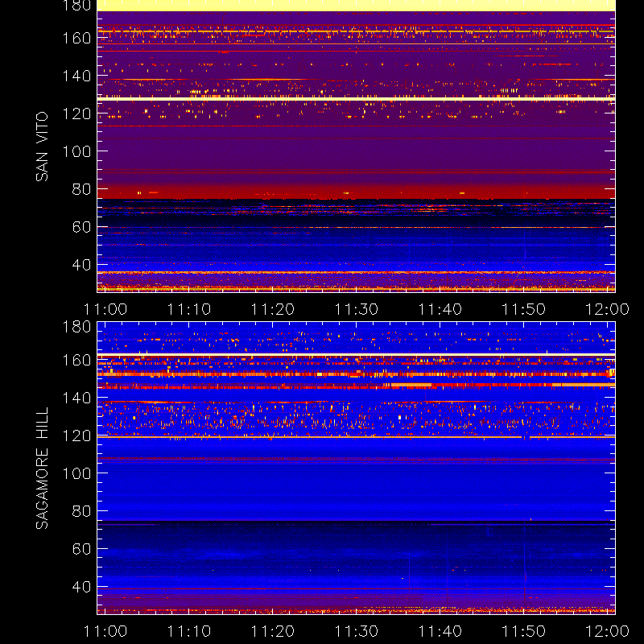
Task: Click inside the Sagamore Hill spectrogram plot
Action: [x=356, y=469]
